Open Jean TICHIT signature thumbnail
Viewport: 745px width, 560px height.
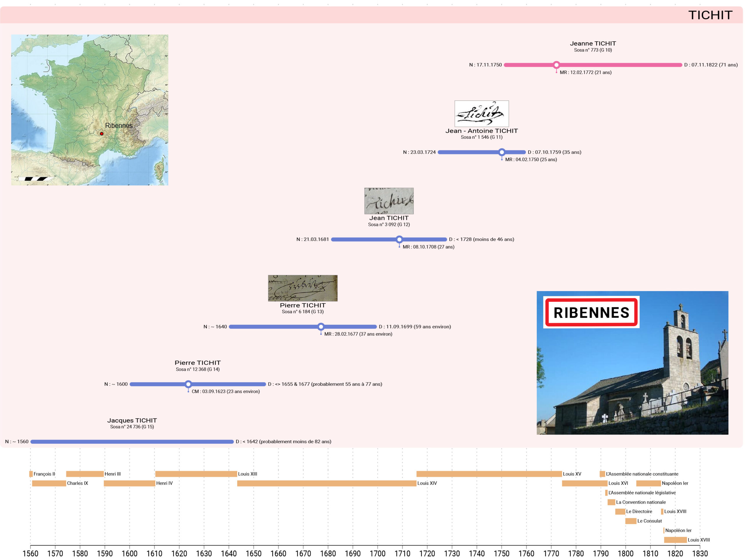coord(389,201)
